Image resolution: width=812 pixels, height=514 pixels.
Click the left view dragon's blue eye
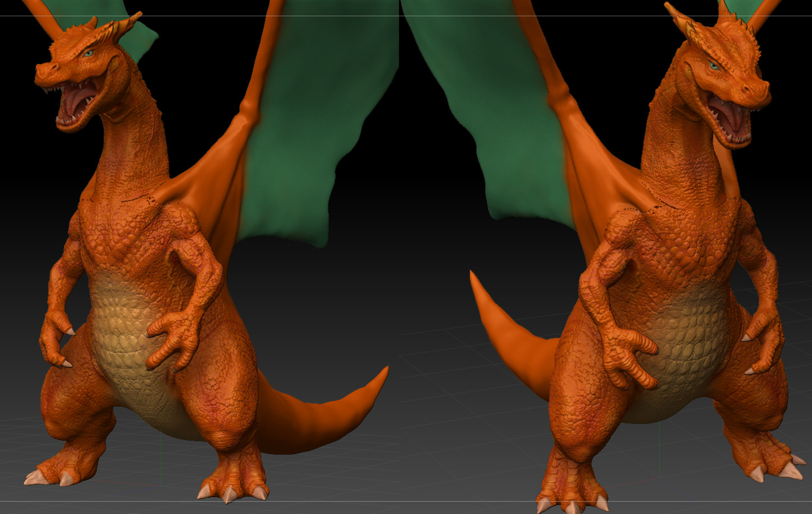[89, 54]
